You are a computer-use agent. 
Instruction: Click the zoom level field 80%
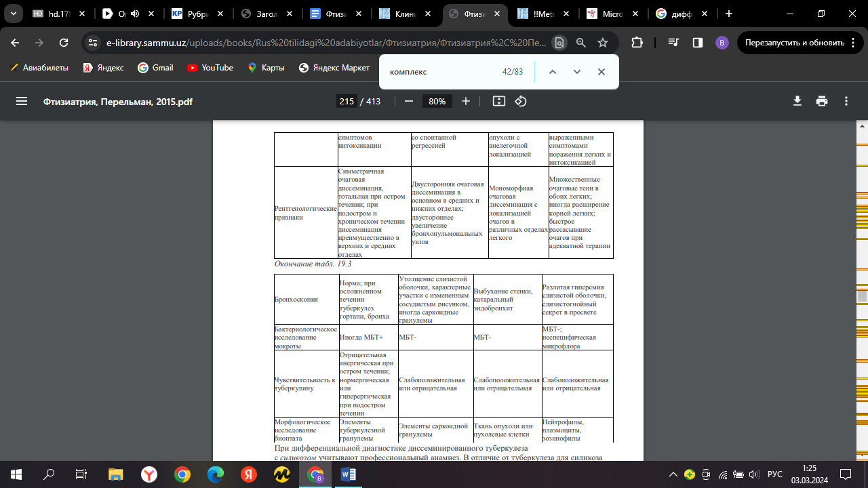[x=437, y=101]
